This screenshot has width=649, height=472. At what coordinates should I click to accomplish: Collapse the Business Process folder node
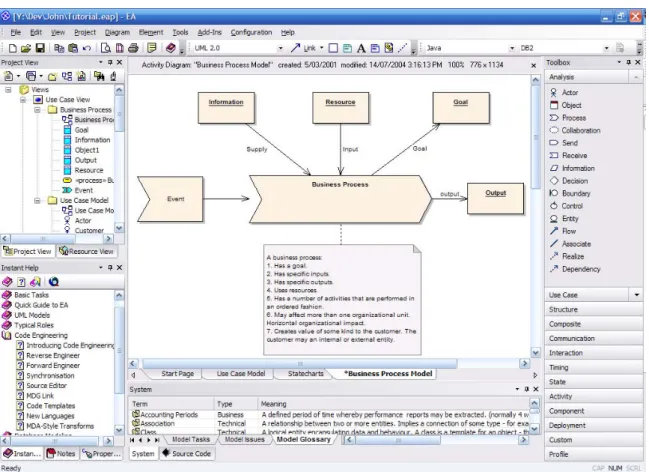click(x=37, y=110)
